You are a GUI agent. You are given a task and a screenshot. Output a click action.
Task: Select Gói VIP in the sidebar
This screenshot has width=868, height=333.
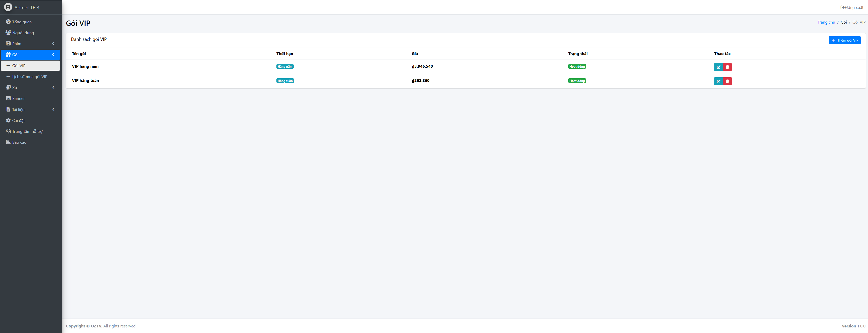click(19, 65)
